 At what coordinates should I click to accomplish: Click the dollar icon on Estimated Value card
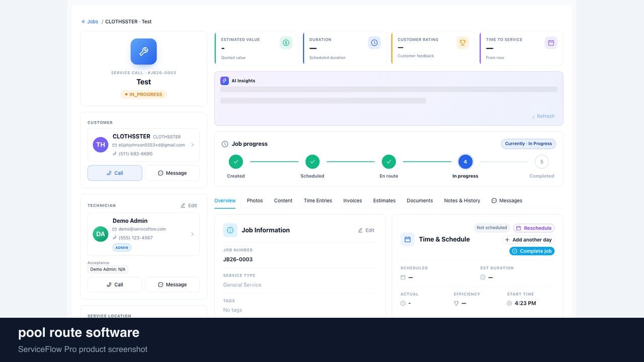coord(286,43)
